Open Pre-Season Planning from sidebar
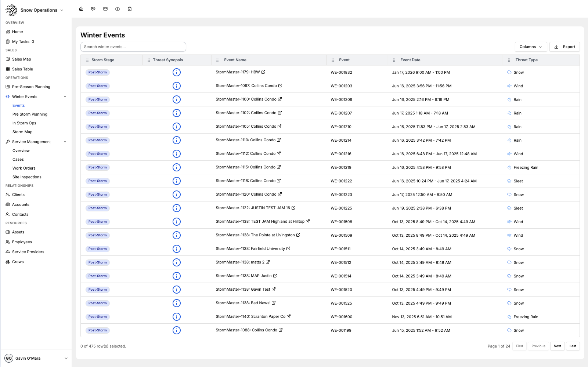The width and height of the screenshot is (588, 367). click(x=31, y=87)
